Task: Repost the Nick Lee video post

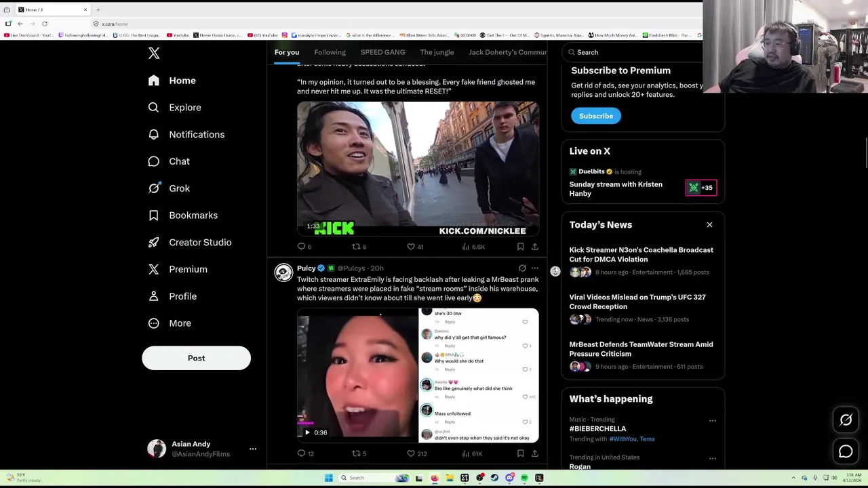Action: pyautogui.click(x=359, y=247)
